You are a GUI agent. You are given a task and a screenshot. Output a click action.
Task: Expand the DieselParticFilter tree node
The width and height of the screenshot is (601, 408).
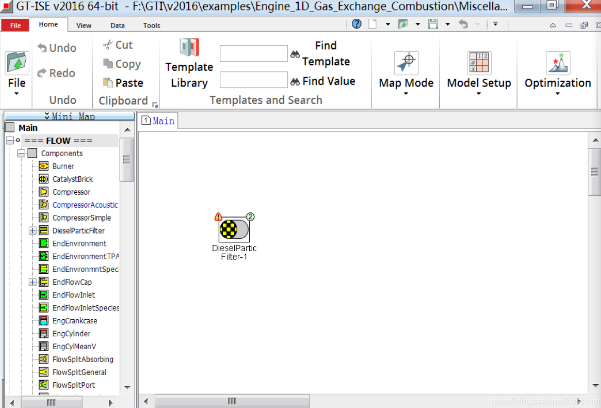32,231
